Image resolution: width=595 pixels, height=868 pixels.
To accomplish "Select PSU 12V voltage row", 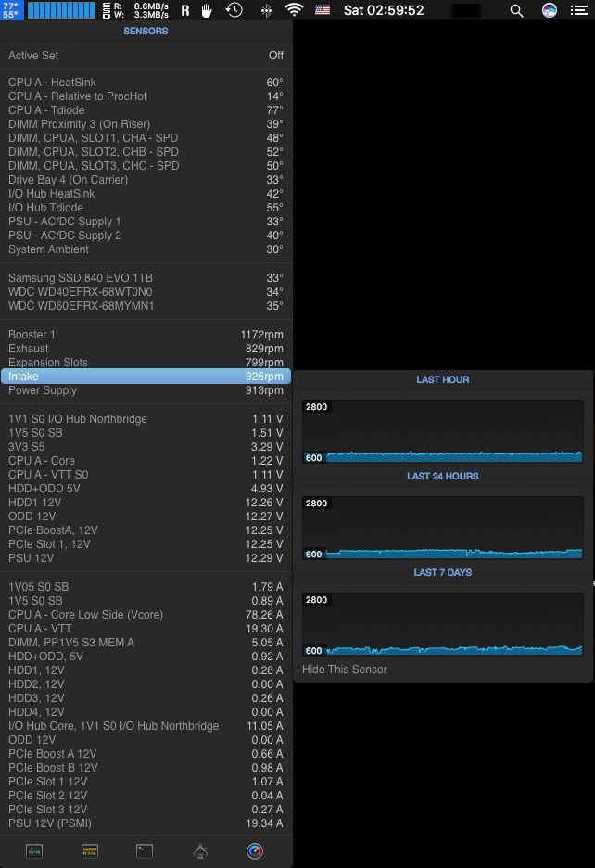I will click(x=146, y=558).
